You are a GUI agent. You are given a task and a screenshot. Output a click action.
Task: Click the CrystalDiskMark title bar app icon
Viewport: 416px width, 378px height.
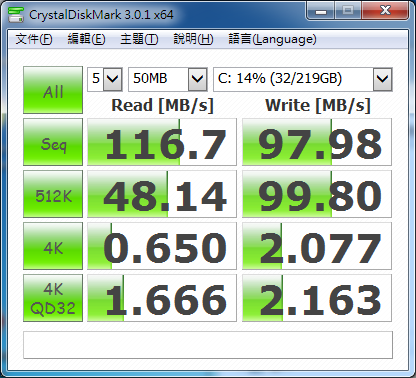(x=16, y=14)
